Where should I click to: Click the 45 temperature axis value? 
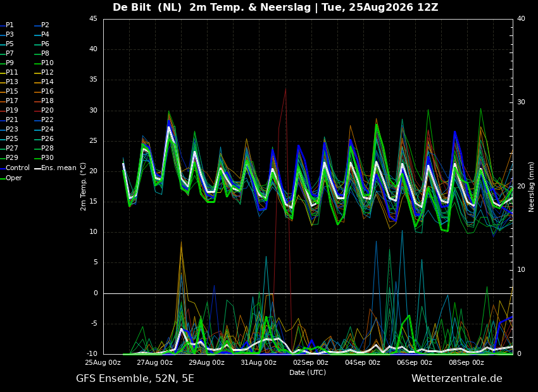93,18
